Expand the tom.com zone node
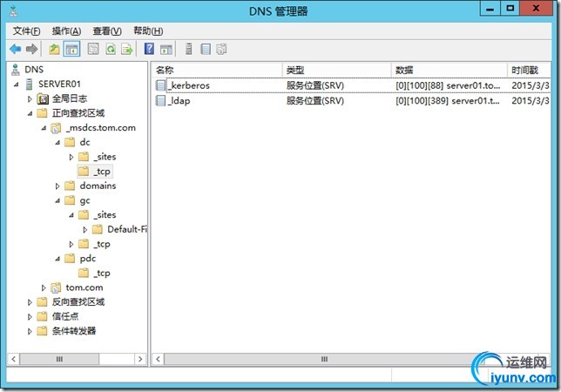 tap(44, 287)
